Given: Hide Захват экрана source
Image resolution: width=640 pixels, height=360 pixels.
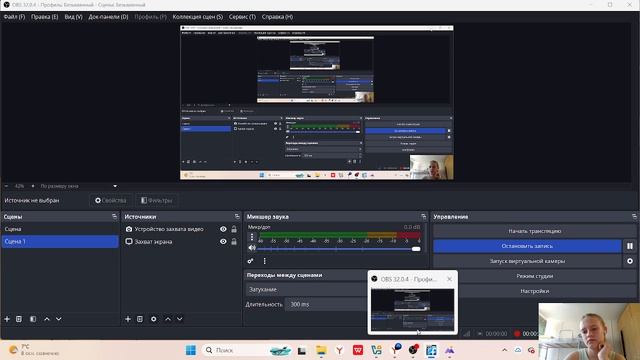Looking at the screenshot, I should [223, 242].
